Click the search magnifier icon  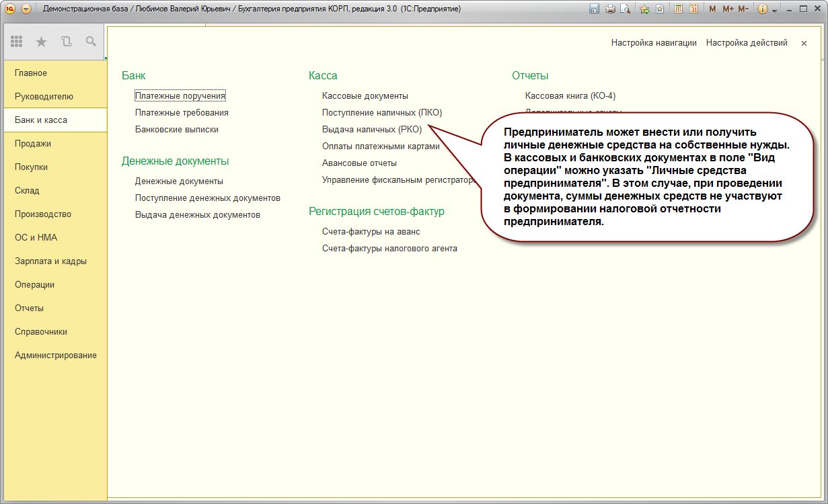91,42
